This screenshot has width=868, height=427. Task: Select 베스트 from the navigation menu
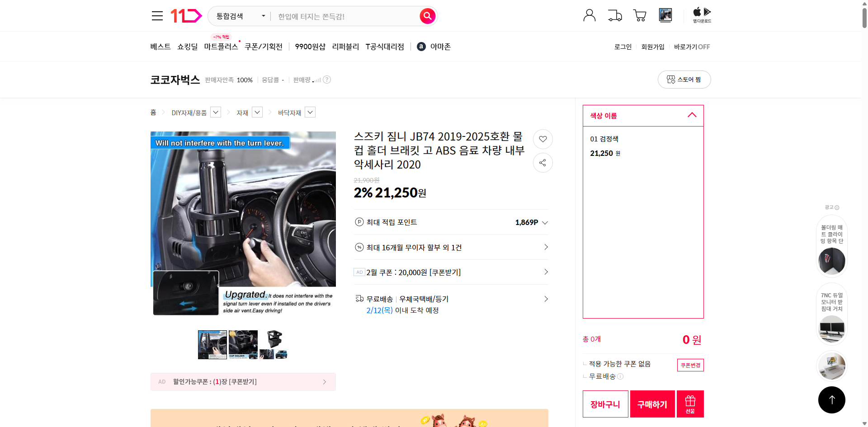pos(160,46)
